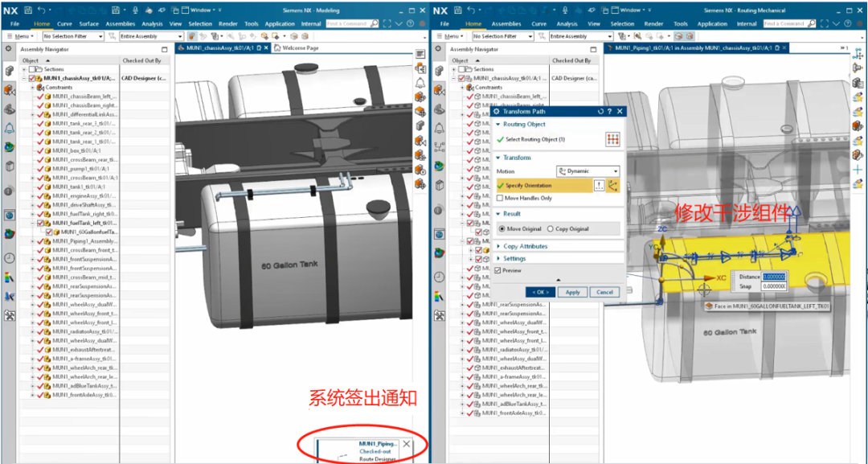Open No Selection Filter dropdown in Modeling

coord(72,36)
